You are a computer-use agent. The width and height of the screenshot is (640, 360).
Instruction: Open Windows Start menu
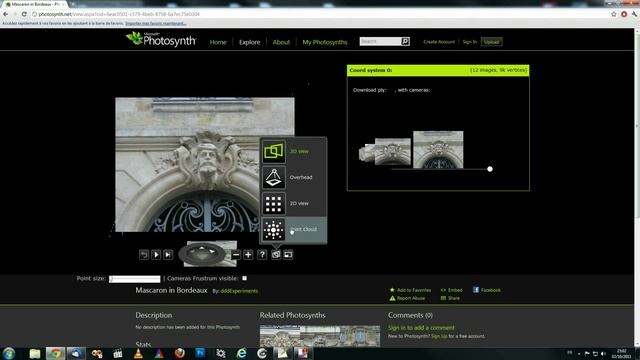tap(9, 353)
